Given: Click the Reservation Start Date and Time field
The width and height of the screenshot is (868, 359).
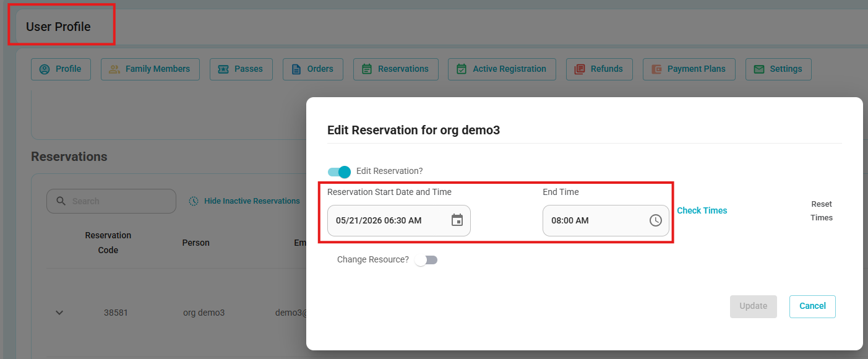Looking at the screenshot, I should 399,220.
